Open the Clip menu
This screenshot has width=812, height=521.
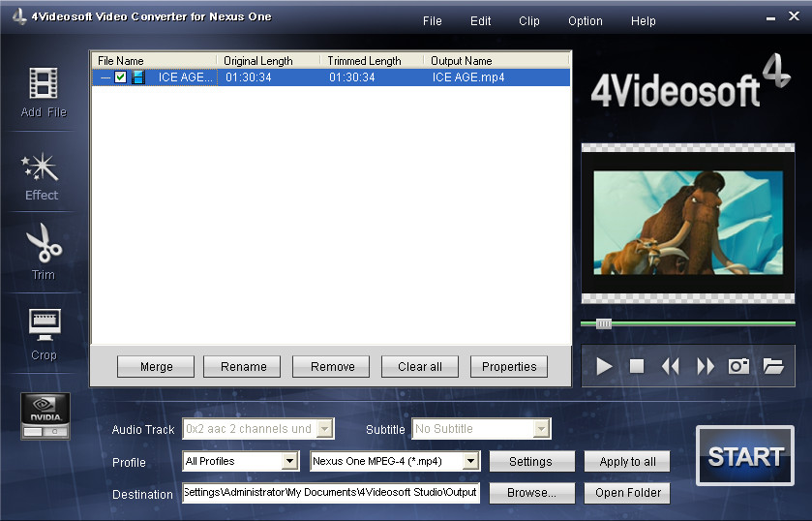pos(528,21)
